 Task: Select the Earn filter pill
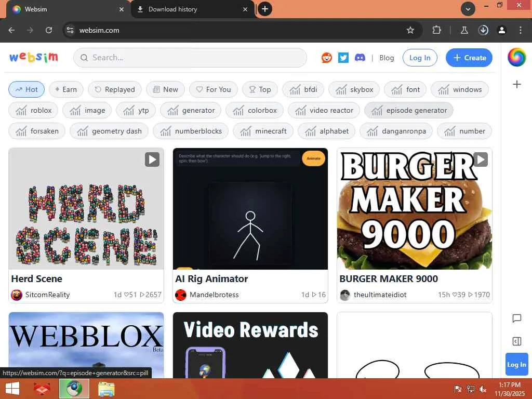tap(66, 89)
